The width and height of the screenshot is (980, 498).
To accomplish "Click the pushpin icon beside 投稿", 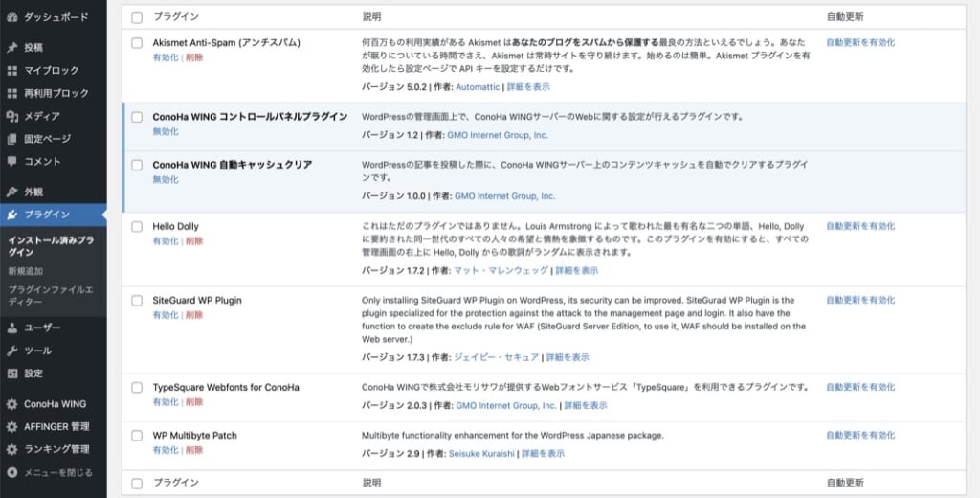I will click(x=11, y=48).
